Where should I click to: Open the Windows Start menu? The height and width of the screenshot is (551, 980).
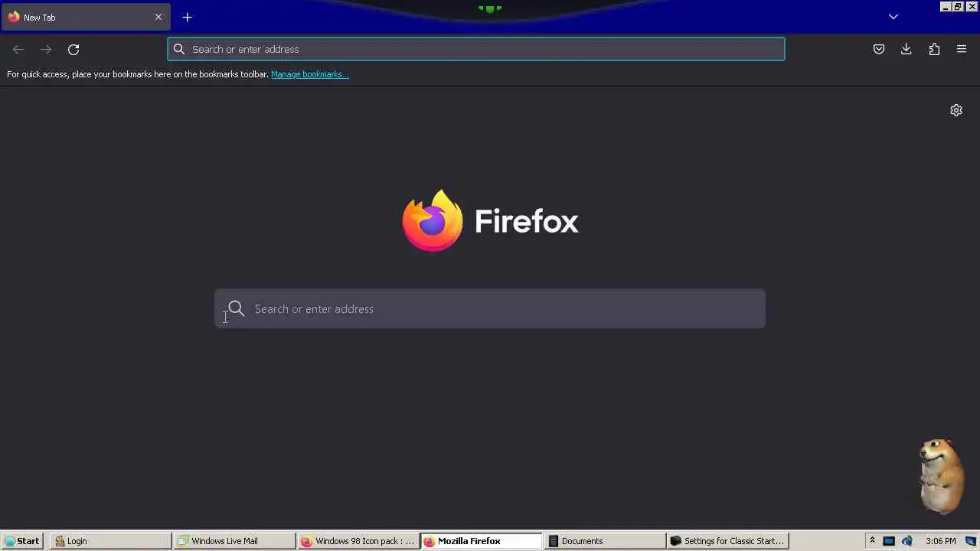click(x=21, y=541)
